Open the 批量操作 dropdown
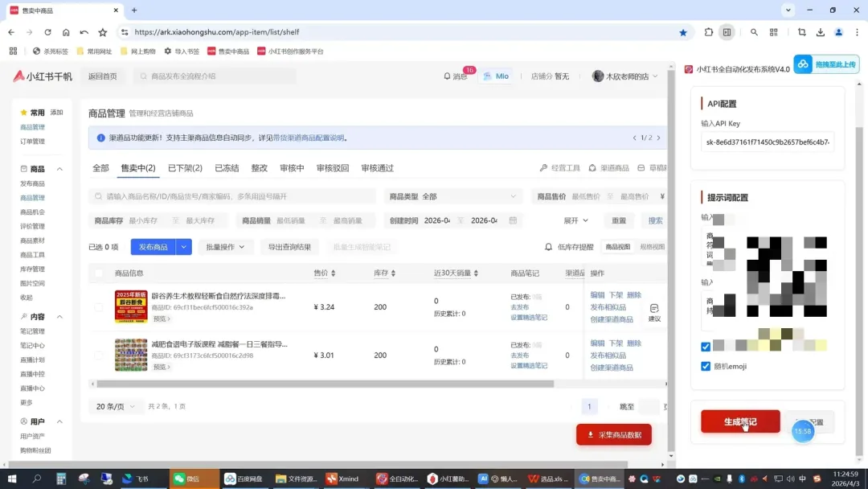This screenshot has height=489, width=868. [x=225, y=247]
